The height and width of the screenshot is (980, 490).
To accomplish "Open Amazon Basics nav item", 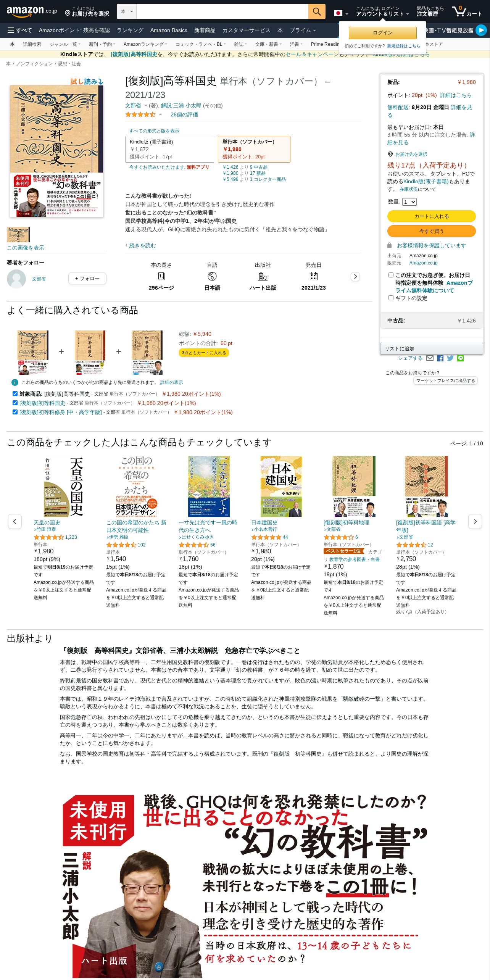I will pos(169,30).
